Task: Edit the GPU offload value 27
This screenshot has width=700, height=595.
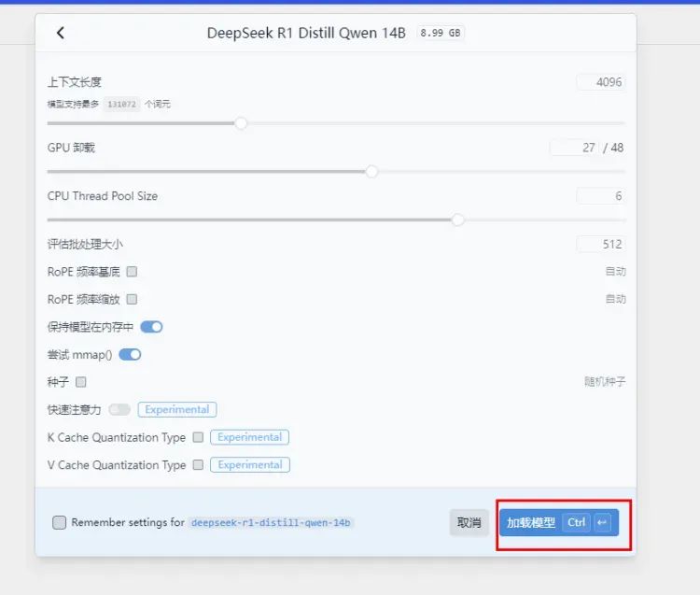Action: click(x=574, y=148)
